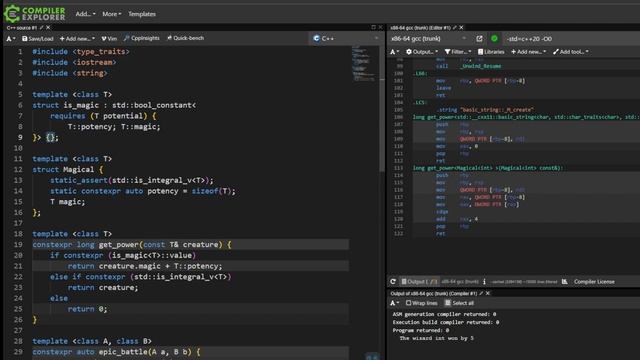Click '#include <iostream>' on line 2

[x=74, y=62]
